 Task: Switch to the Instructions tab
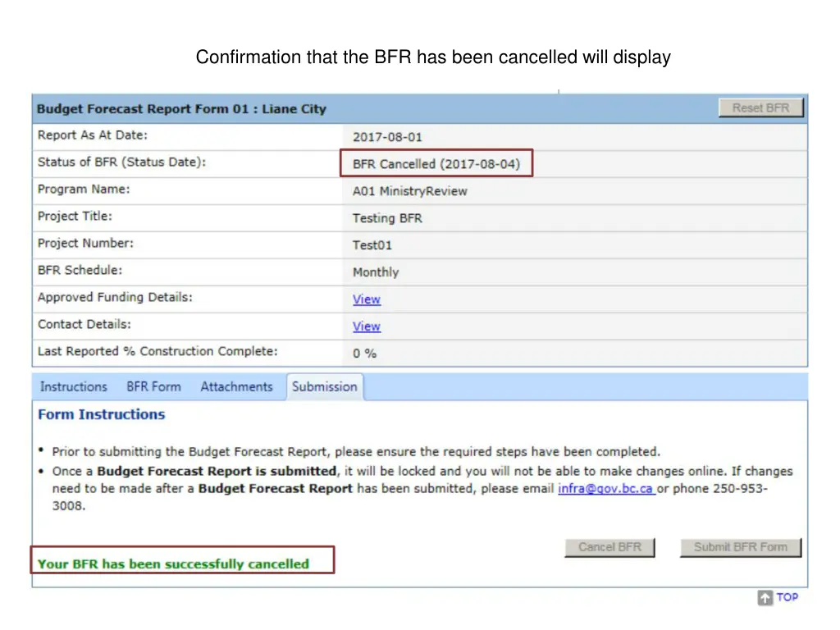73,387
